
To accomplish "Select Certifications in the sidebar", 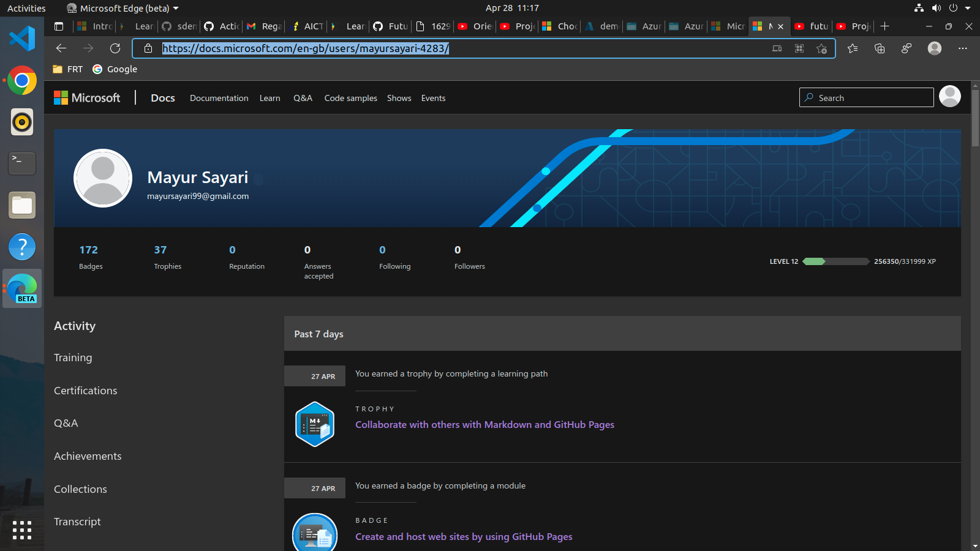I will point(85,391).
